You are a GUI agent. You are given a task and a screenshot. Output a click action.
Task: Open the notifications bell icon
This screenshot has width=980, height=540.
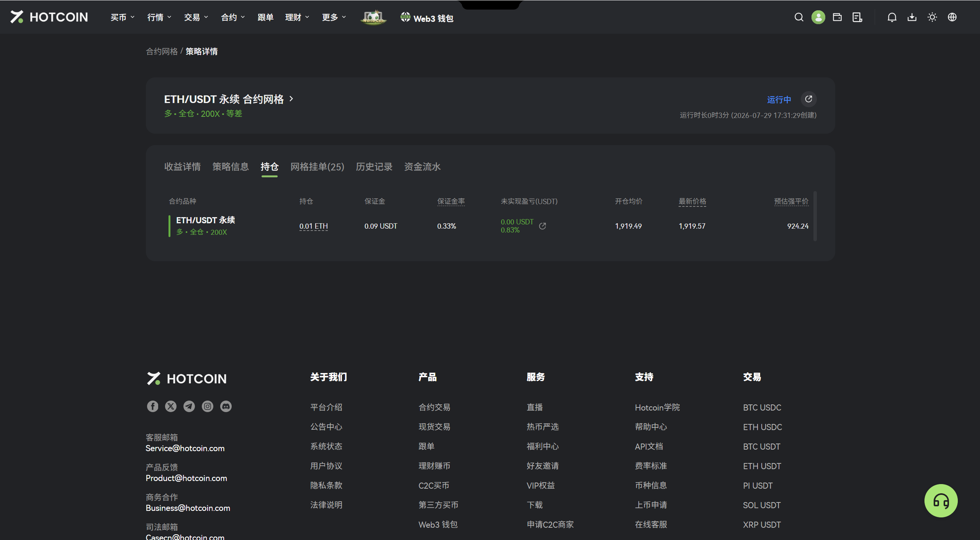(x=892, y=17)
